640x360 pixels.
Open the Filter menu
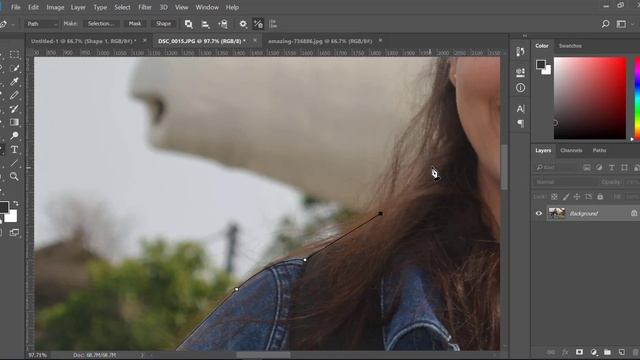coord(144,7)
